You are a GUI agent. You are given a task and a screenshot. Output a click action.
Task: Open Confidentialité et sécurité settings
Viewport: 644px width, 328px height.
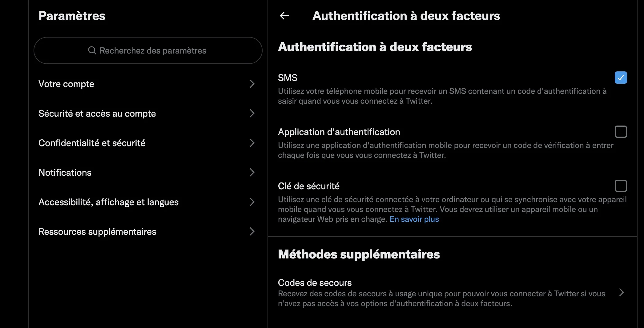point(92,143)
